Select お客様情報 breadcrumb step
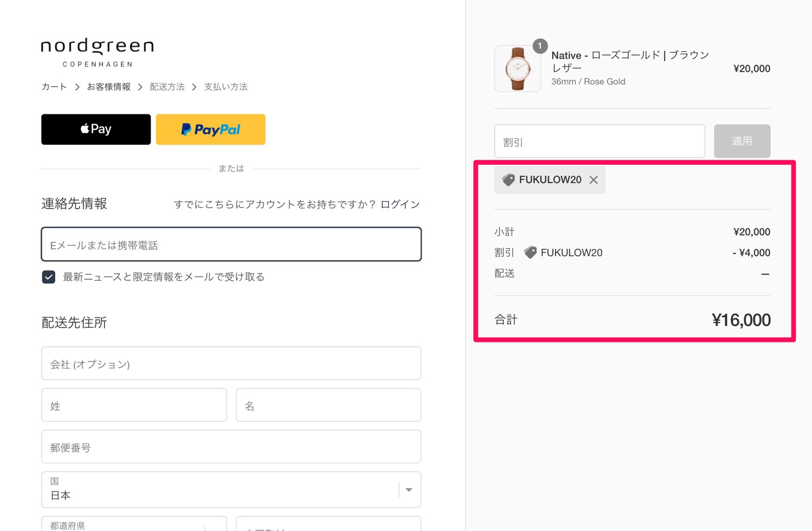The image size is (812, 531). [109, 87]
